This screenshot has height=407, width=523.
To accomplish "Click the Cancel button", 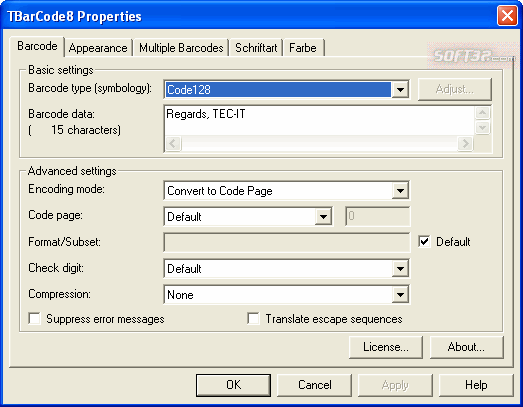I will pos(315,385).
